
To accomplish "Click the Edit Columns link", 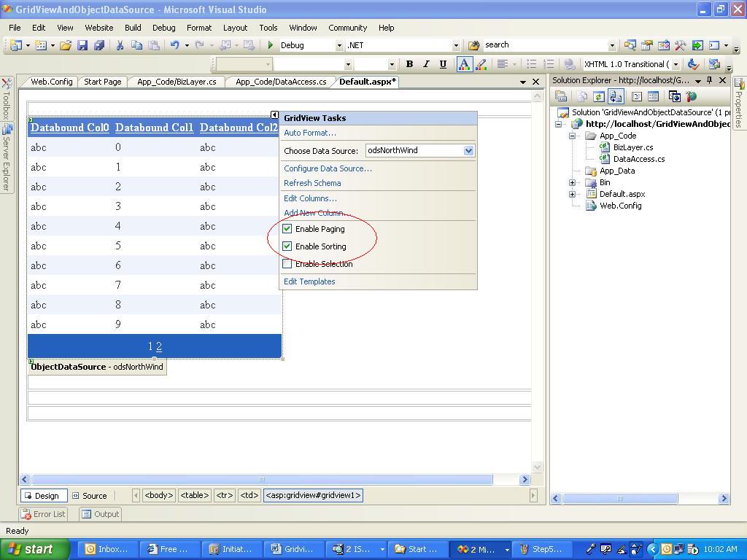I will tap(311, 198).
